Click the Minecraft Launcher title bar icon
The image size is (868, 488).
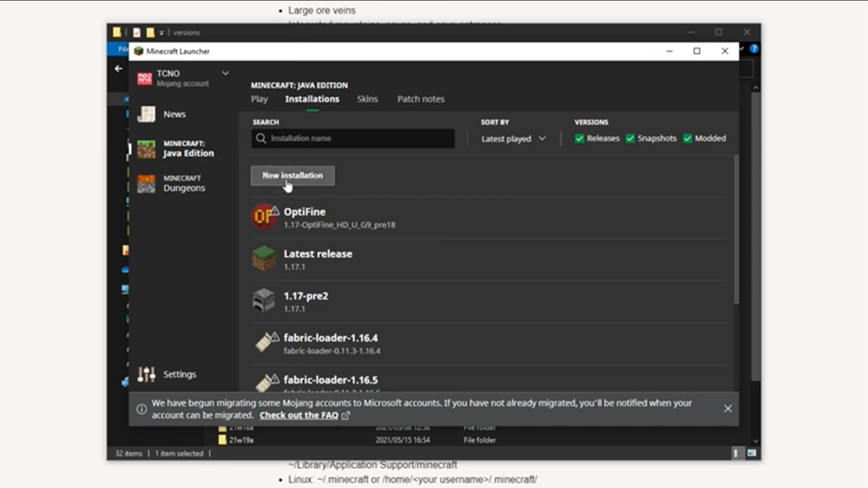pos(139,51)
